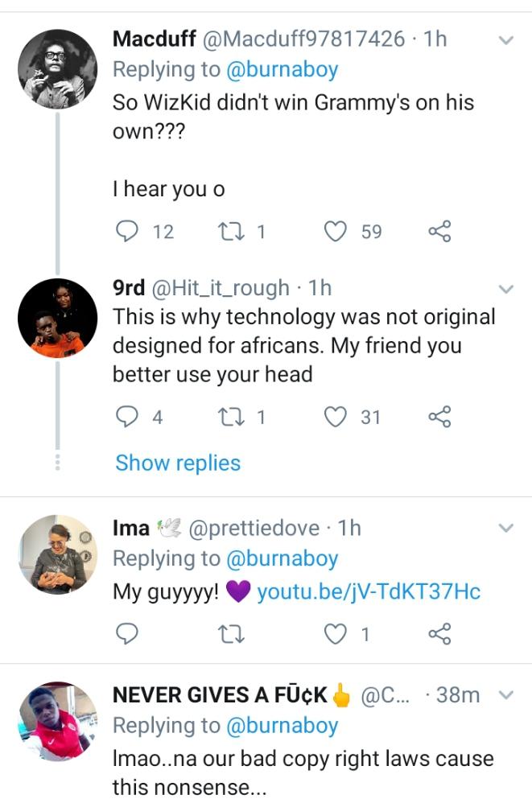Like Macduff's tweet with heart icon
Screen dimensions: 532x803
click(x=335, y=232)
